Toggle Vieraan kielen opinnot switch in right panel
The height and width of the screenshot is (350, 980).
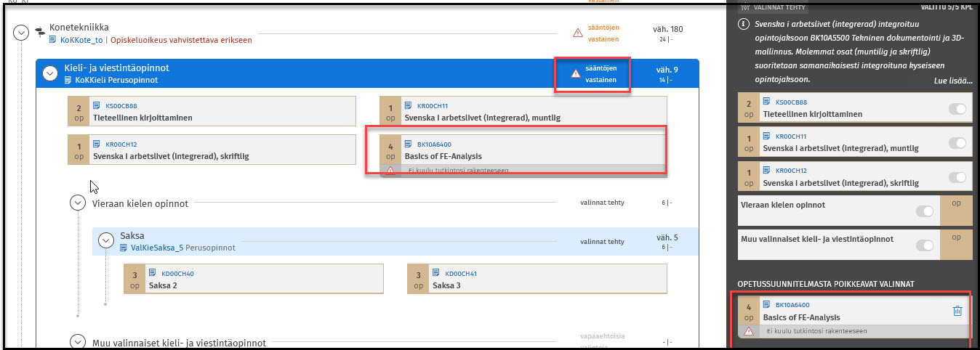click(x=925, y=211)
